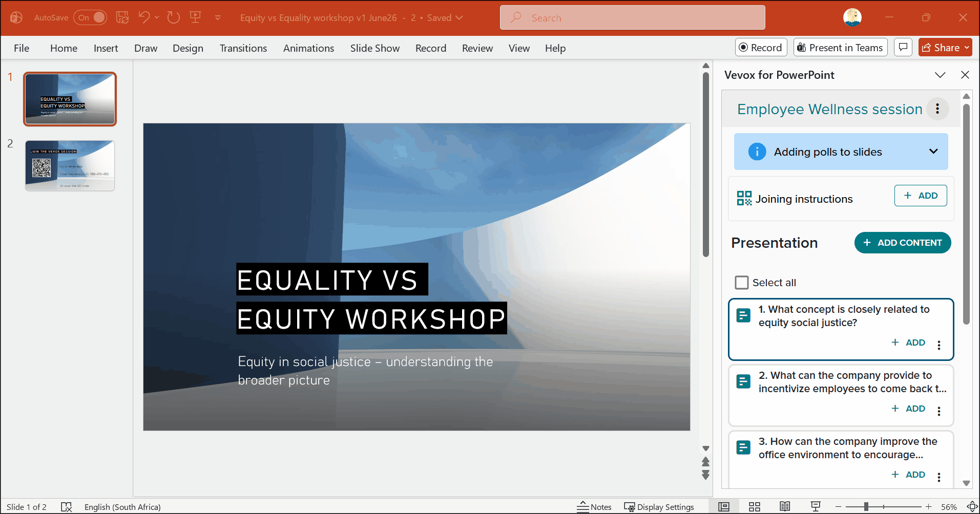
Task: Start Slide Show from status bar icon
Action: pos(816,507)
